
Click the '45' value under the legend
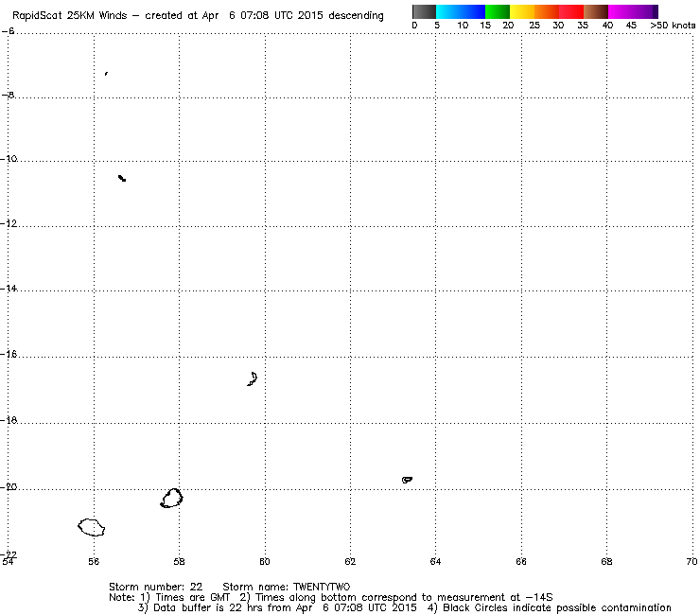pos(631,25)
